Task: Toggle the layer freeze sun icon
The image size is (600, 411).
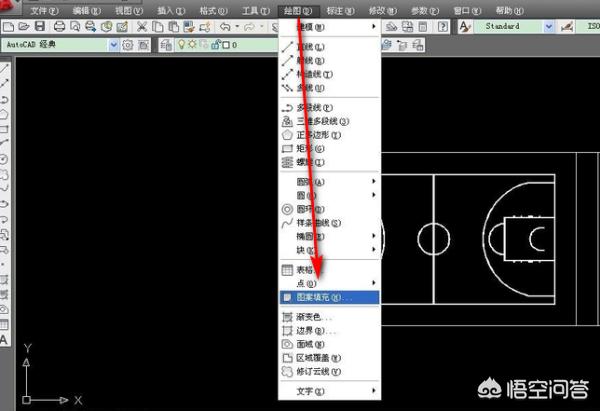Action: tap(192, 45)
